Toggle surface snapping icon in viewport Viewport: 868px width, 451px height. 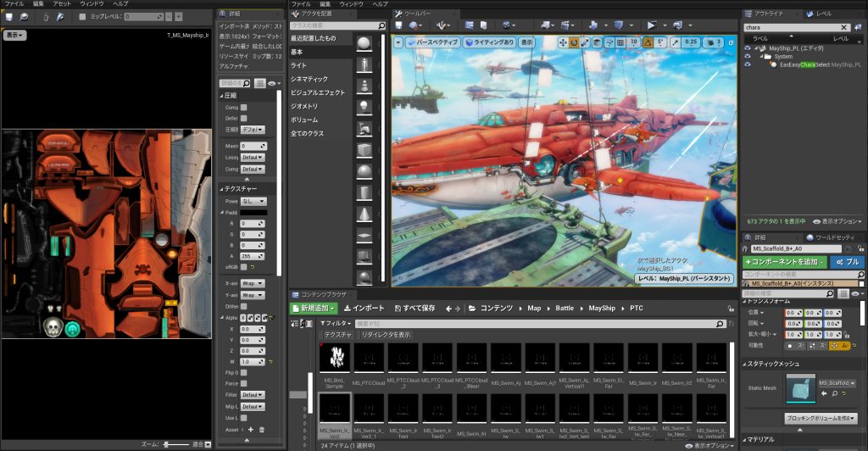pyautogui.click(x=609, y=42)
